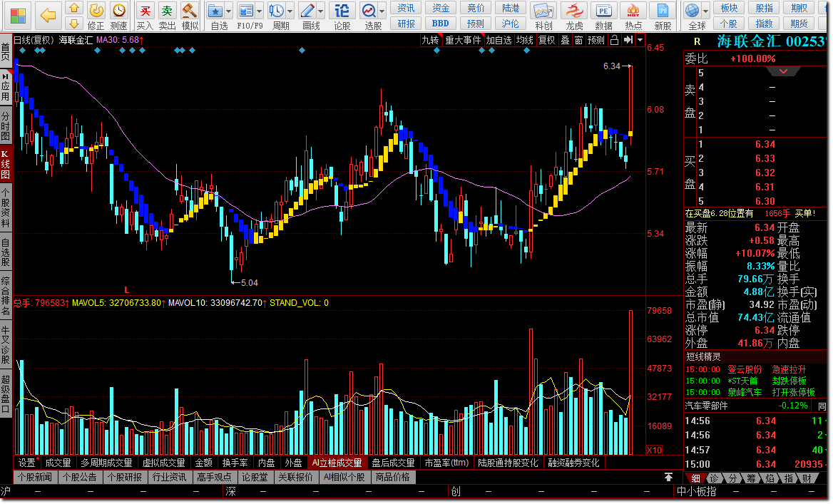Expand the F10/F9 dropdown arrow
Image resolution: width=833 pixels, height=504 pixels.
[x=260, y=11]
